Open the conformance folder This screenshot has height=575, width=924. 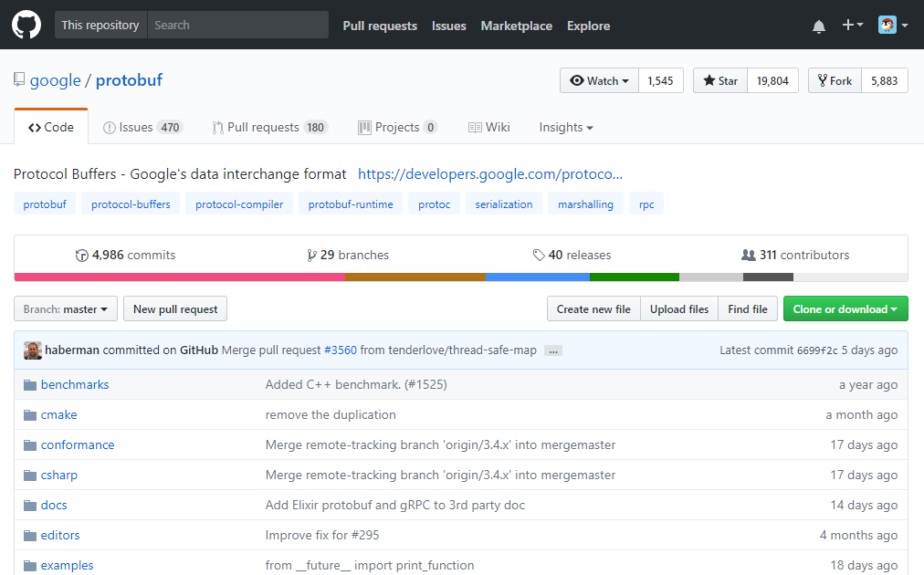point(78,444)
